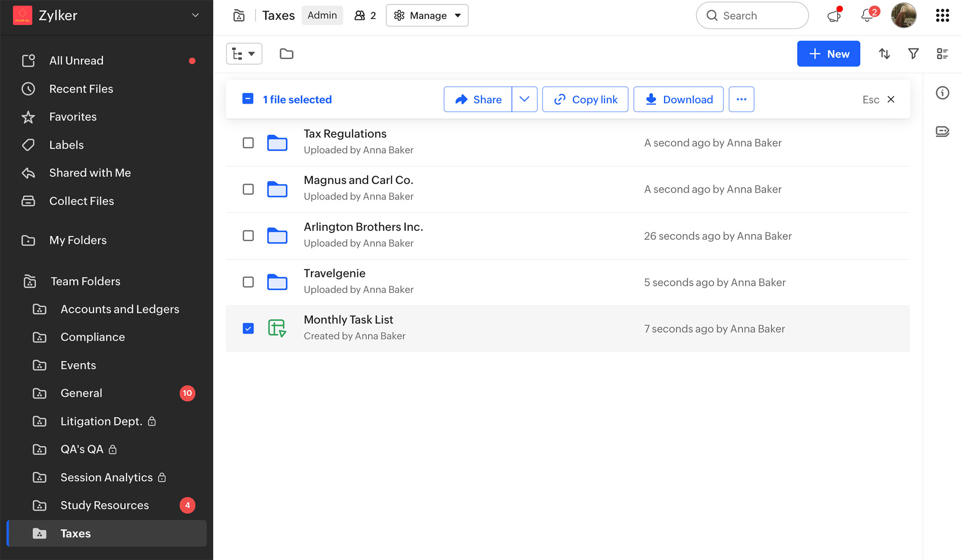Open the Manage dropdown menu
Image resolution: width=962 pixels, height=560 pixels.
click(x=427, y=15)
